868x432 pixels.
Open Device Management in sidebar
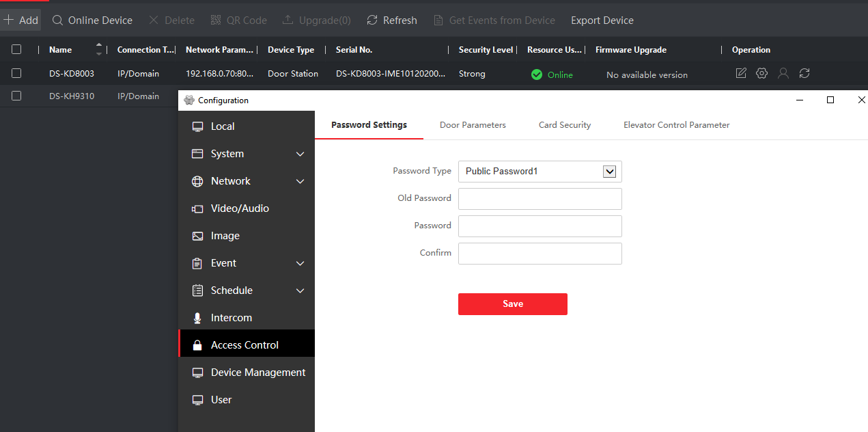click(257, 373)
